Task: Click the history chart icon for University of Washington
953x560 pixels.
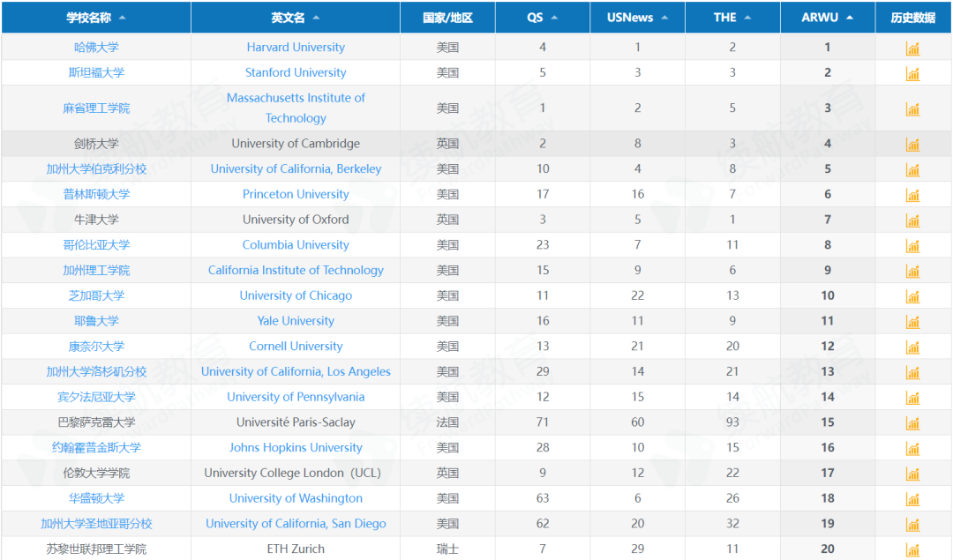Action: coord(913,500)
